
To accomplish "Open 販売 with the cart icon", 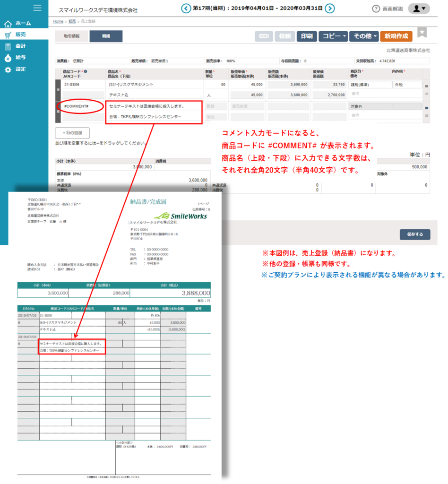I will [8, 35].
